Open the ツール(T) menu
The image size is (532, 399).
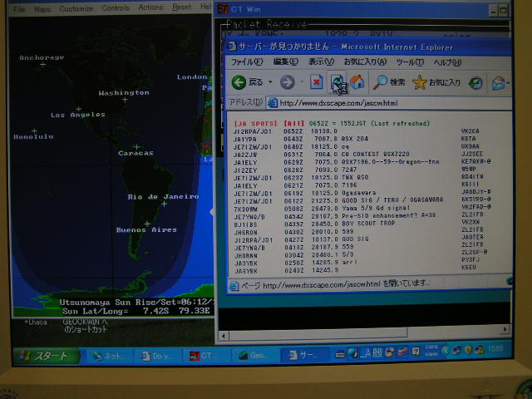coord(410,62)
